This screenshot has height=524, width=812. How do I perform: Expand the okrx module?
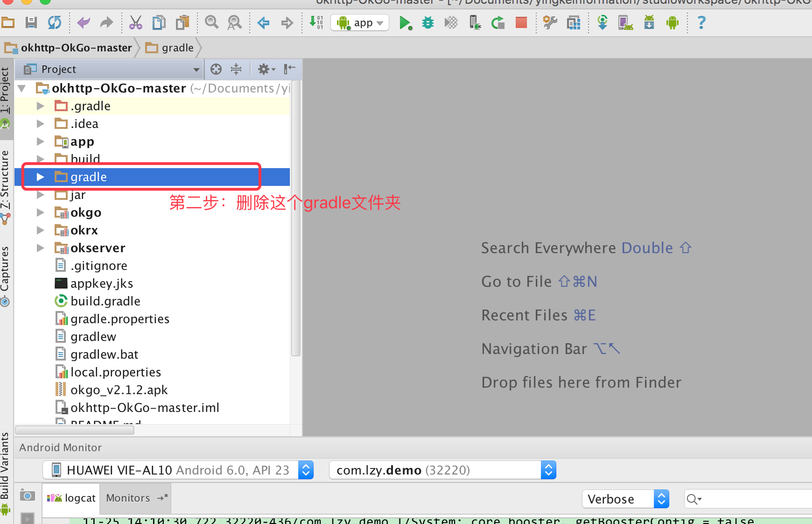click(41, 230)
